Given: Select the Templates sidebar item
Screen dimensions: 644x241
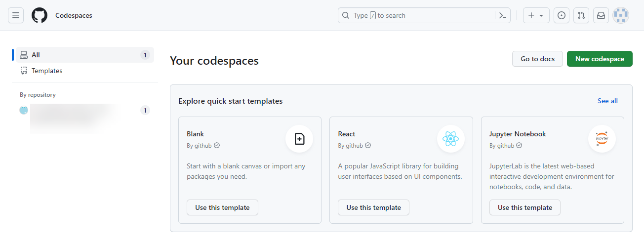Looking at the screenshot, I should [47, 71].
